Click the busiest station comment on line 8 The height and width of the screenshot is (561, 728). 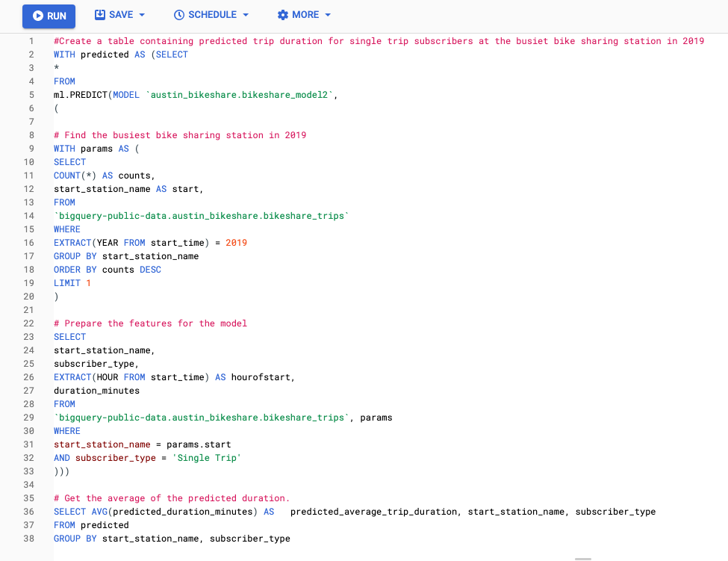click(179, 134)
